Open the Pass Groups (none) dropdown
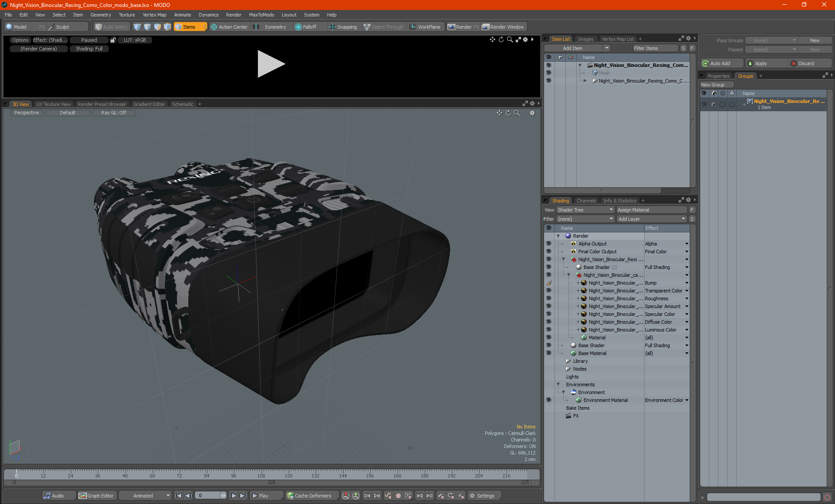 pos(772,40)
